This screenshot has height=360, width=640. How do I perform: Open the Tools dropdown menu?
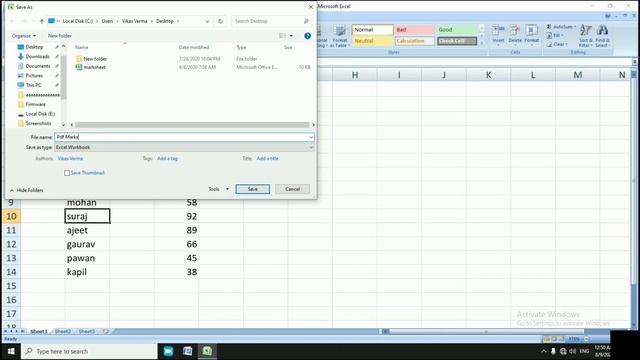point(218,189)
